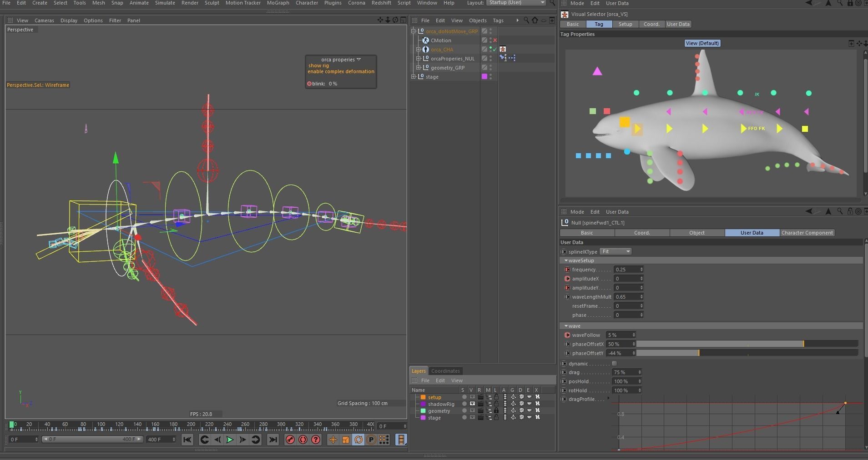Expand orca_CHA tree node

[418, 49]
